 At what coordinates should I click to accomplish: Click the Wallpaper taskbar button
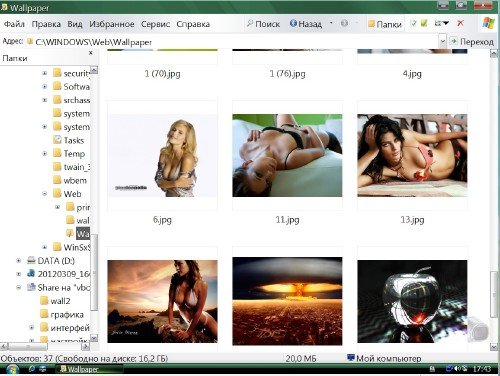(x=89, y=369)
